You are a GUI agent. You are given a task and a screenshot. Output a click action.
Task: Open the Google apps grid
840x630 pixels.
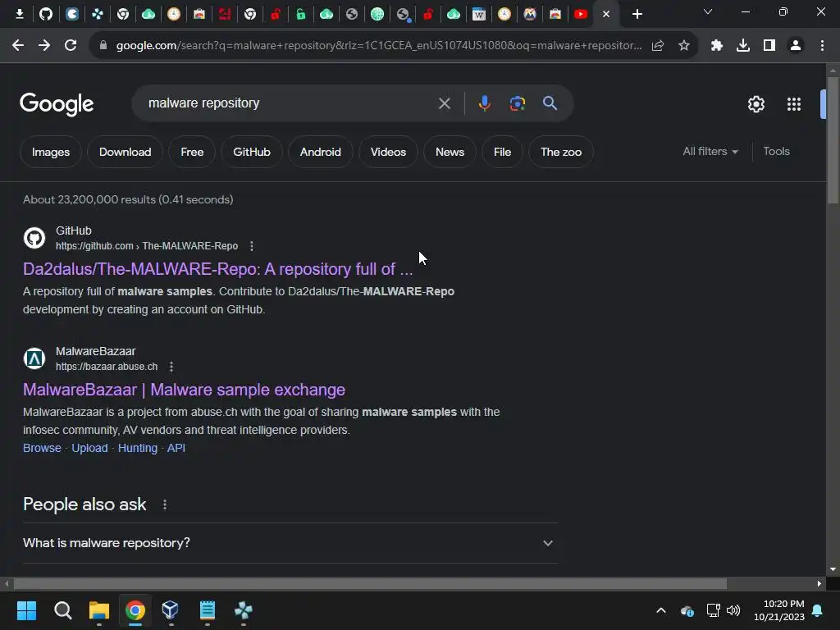point(794,104)
